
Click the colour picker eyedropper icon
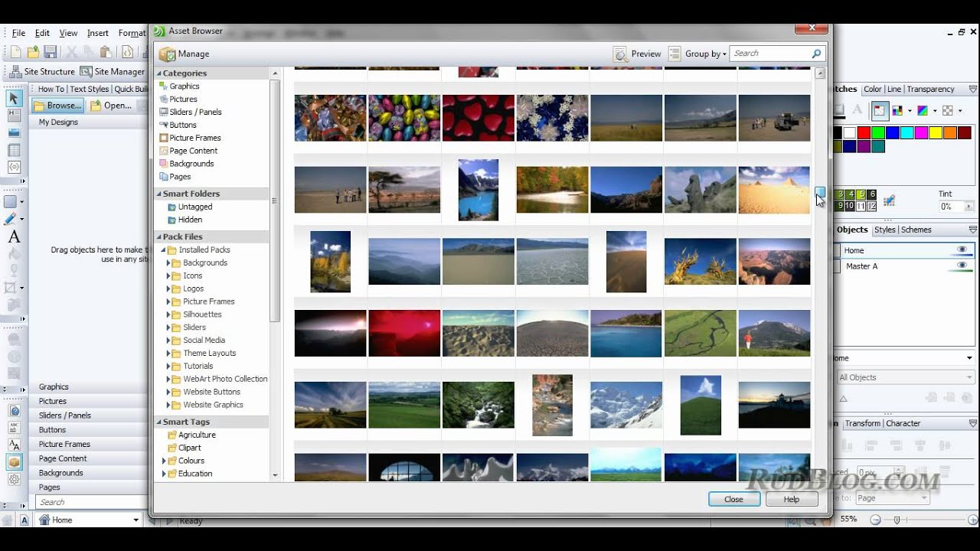click(889, 201)
